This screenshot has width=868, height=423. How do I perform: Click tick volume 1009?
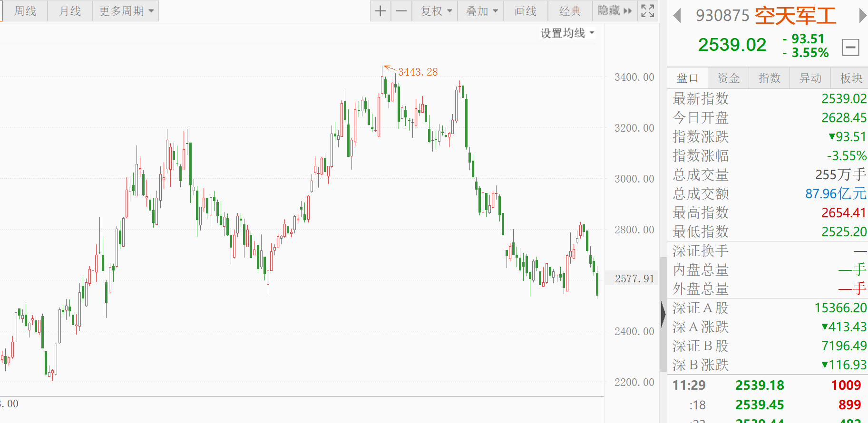point(846,385)
